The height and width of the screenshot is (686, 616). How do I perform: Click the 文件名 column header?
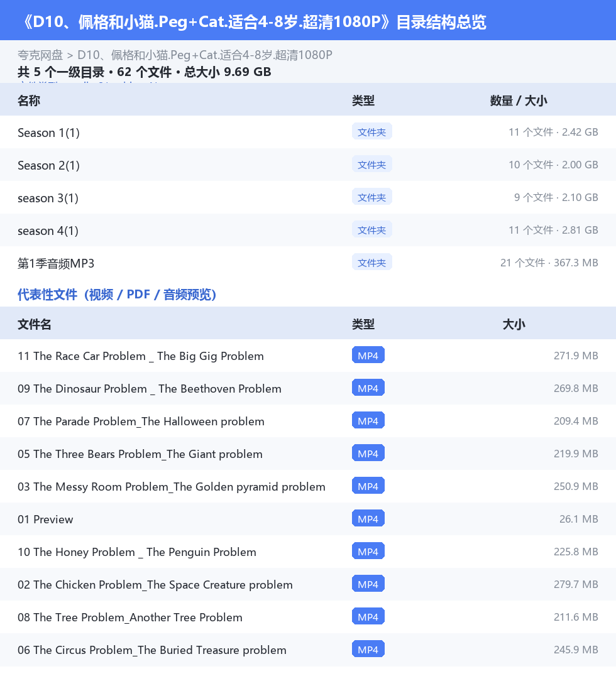(x=35, y=324)
